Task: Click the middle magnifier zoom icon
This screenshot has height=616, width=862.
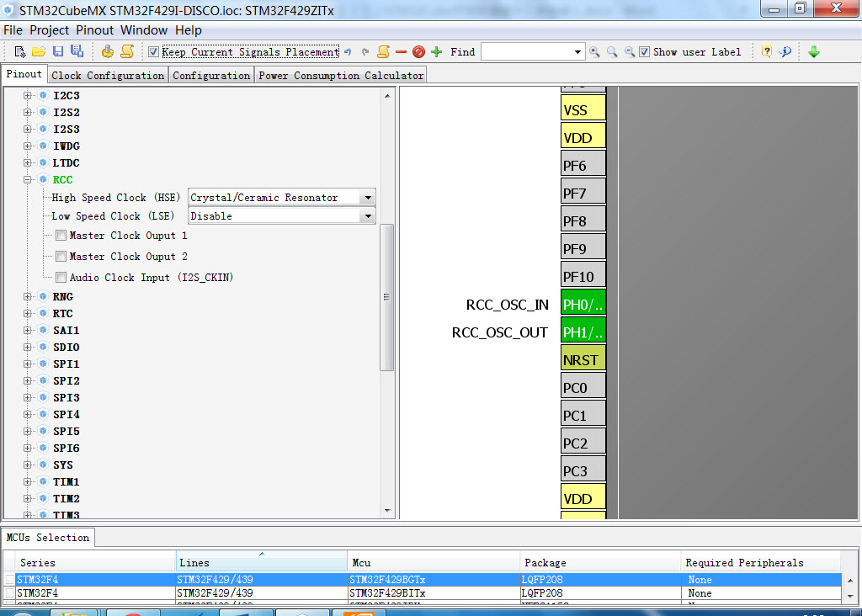Action: click(x=612, y=51)
